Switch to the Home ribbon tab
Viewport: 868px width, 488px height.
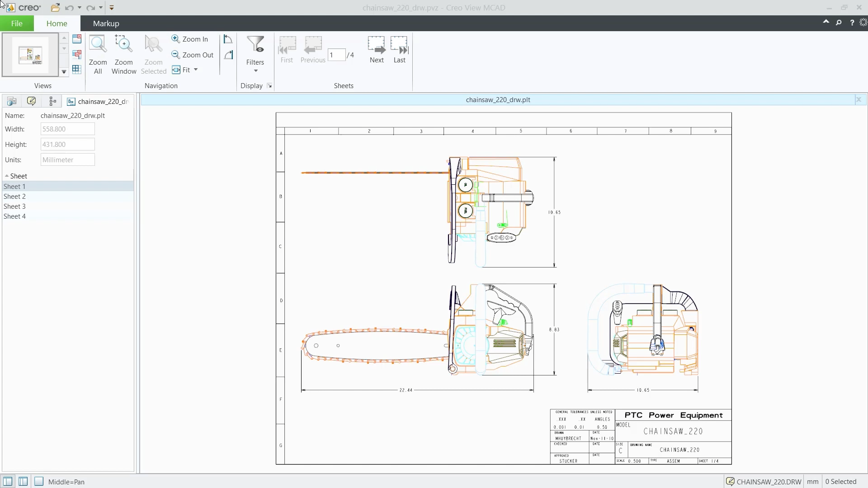[x=57, y=23]
